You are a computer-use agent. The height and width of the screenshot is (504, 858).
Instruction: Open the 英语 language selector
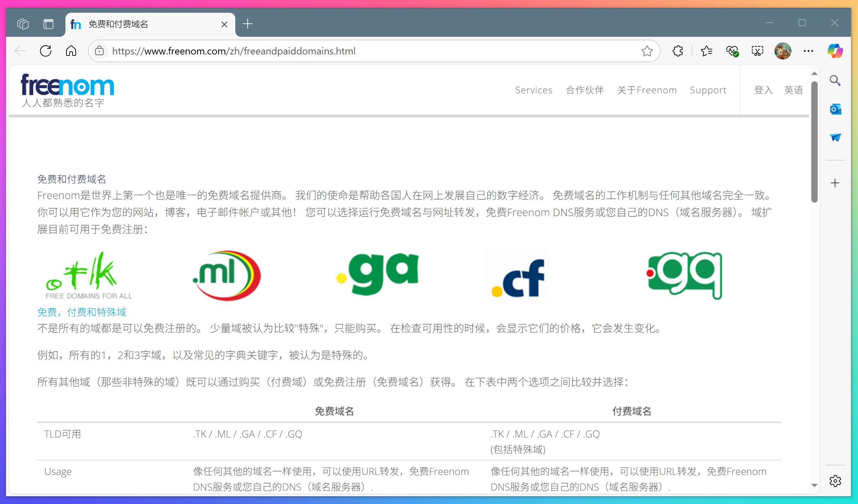pyautogui.click(x=793, y=90)
